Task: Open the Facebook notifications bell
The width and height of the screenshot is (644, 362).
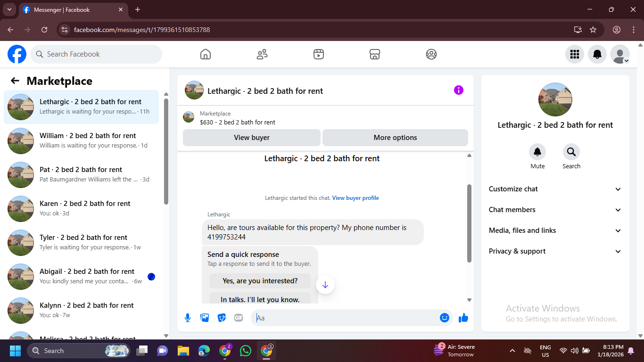Action: pos(597,54)
